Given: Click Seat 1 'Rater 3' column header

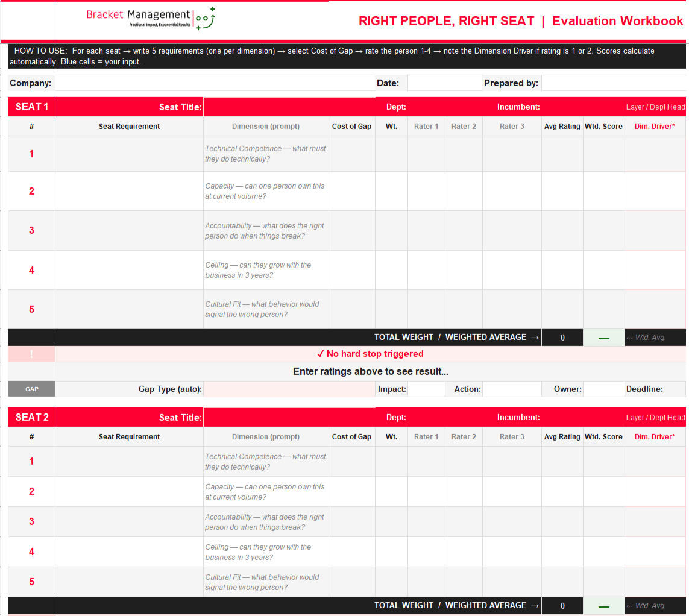Looking at the screenshot, I should pyautogui.click(x=512, y=127).
